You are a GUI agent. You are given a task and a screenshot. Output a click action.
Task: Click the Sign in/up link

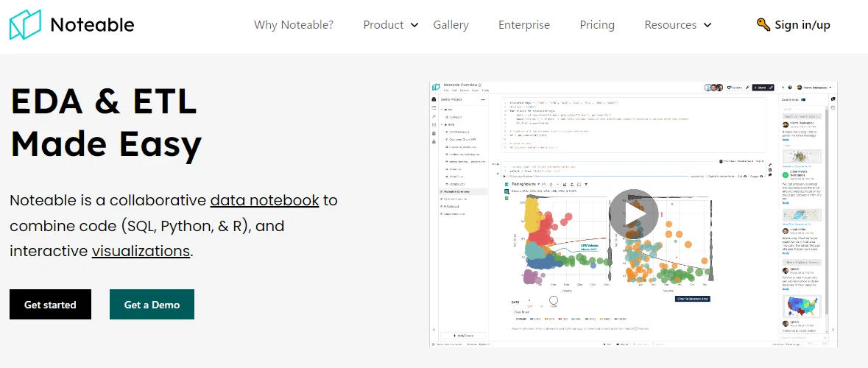tap(802, 25)
